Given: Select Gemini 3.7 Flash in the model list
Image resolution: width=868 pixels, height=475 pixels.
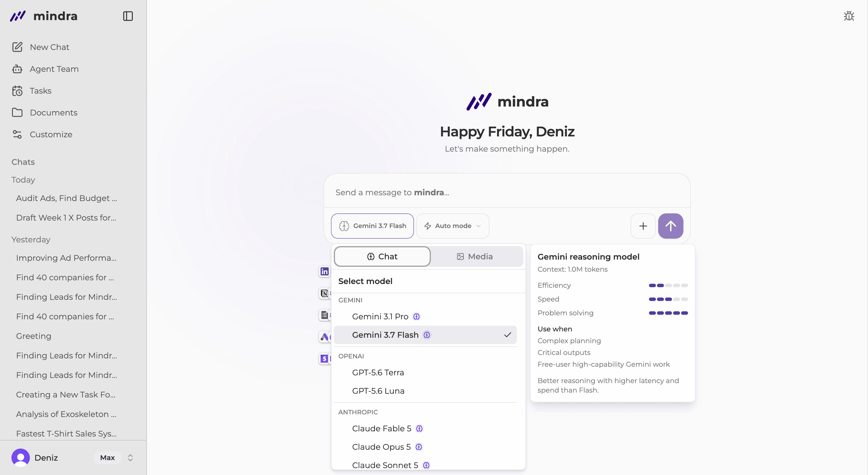Looking at the screenshot, I should [x=425, y=335].
